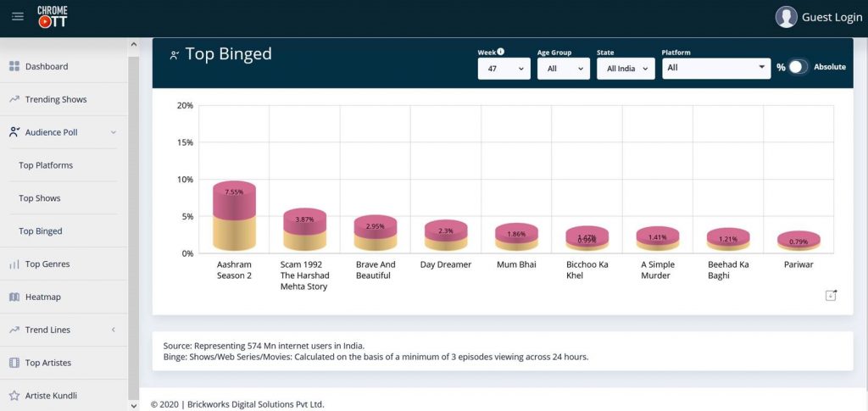Viewport: 868px width, 411px height.
Task: Click the Trending Shows arrow icon
Action: [x=14, y=99]
